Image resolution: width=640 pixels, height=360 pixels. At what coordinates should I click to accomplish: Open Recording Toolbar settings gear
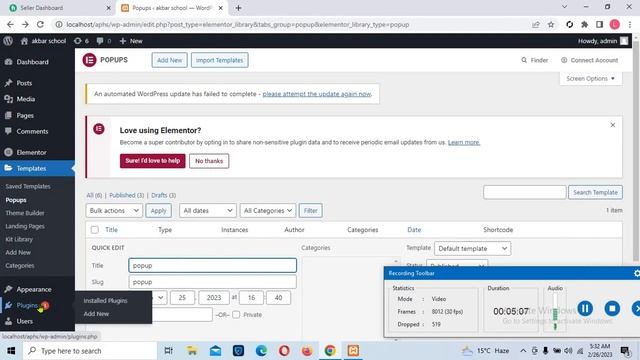(636, 273)
